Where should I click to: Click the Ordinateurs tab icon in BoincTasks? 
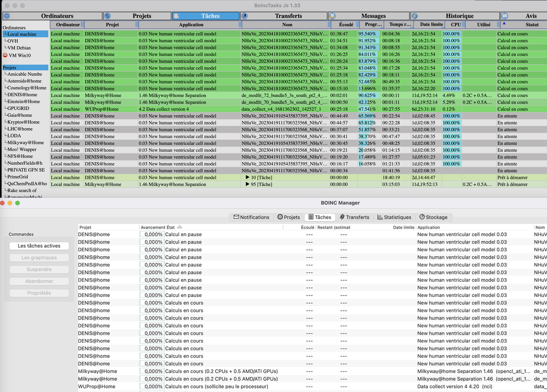click(x=7, y=16)
